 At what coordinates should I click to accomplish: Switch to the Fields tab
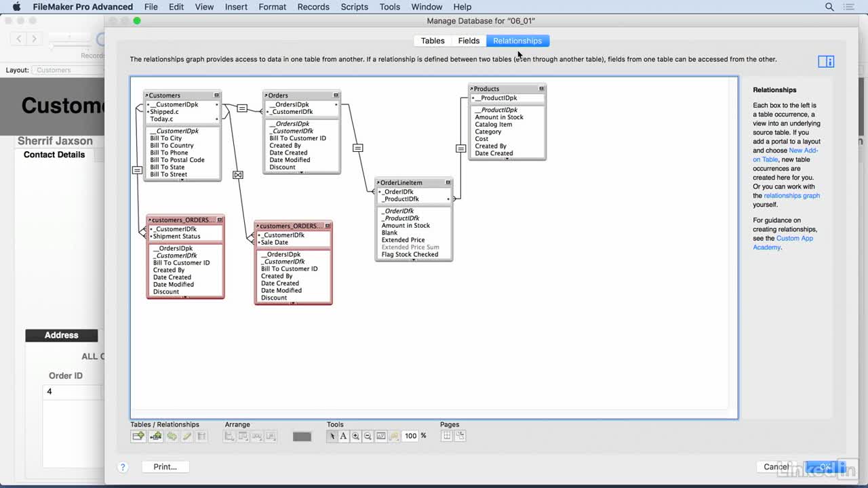click(x=469, y=41)
